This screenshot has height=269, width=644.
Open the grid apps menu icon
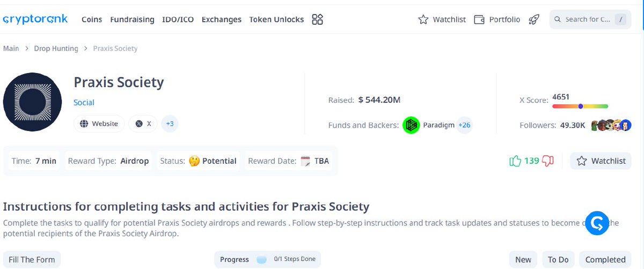317,19
